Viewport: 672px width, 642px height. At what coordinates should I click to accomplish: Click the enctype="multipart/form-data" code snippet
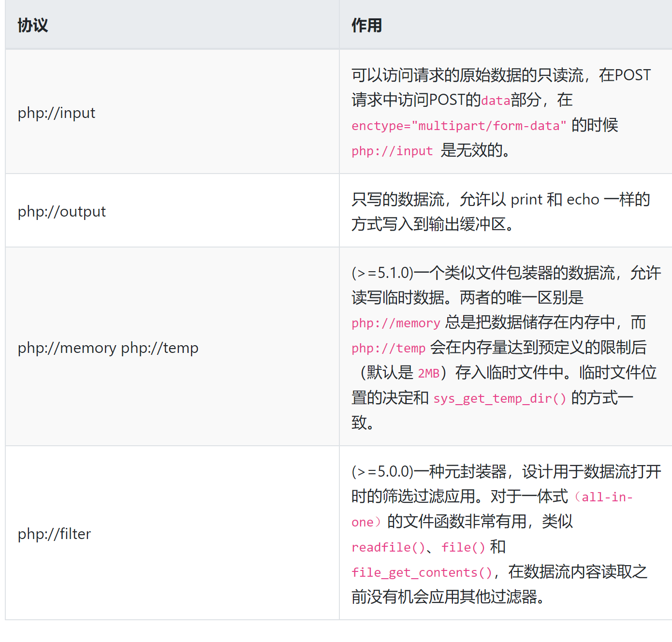tap(459, 126)
